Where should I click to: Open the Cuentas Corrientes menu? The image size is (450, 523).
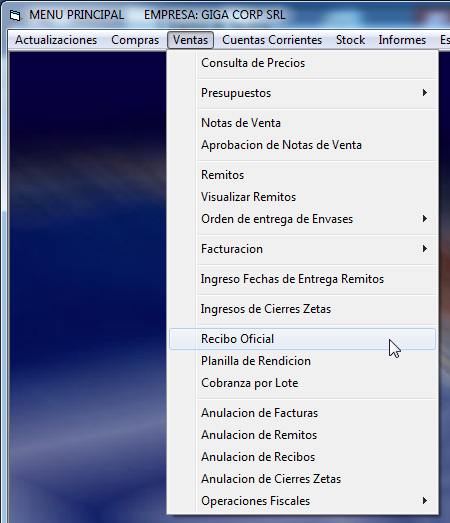(x=272, y=40)
